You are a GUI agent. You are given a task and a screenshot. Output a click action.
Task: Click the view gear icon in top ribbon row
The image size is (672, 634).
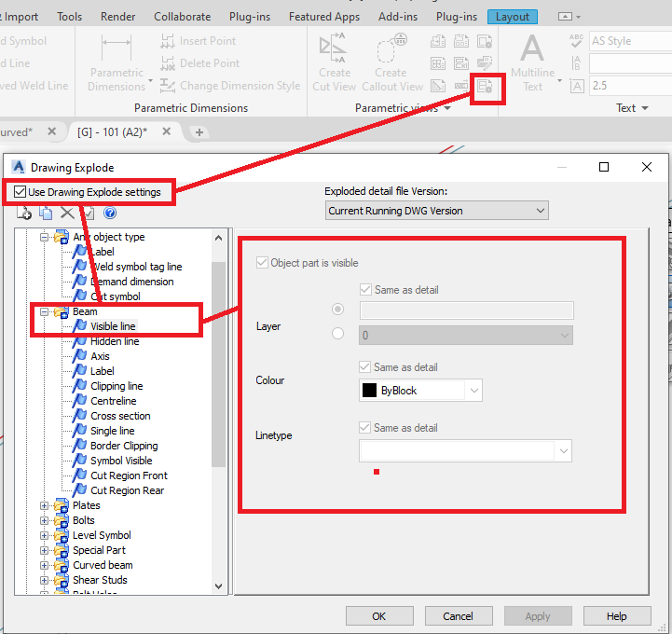click(485, 41)
